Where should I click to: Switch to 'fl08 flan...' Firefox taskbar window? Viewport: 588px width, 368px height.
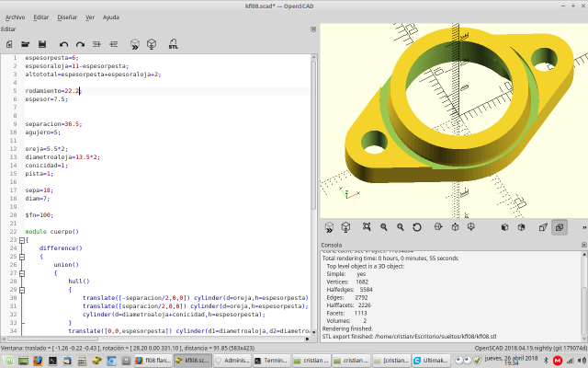point(153,361)
